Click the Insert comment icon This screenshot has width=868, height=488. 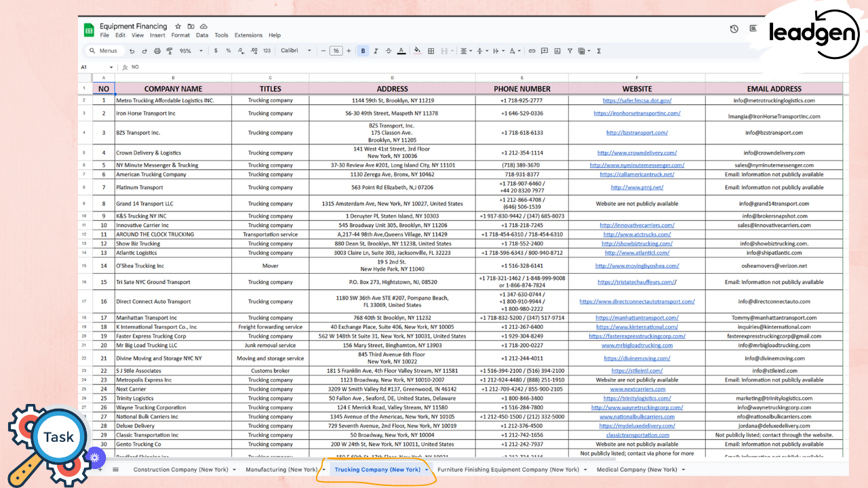pyautogui.click(x=545, y=51)
